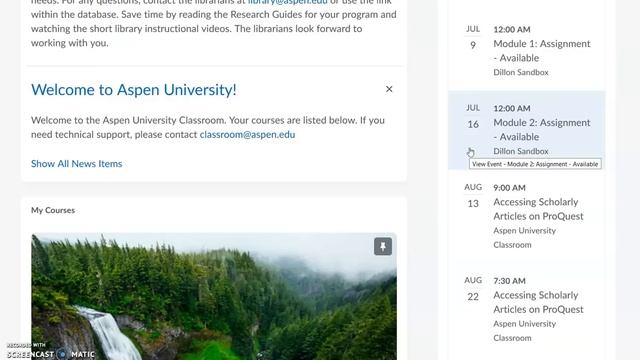Dismiss the Welcome to Aspen University announcement
Image resolution: width=640 pixels, height=360 pixels.
click(x=389, y=89)
